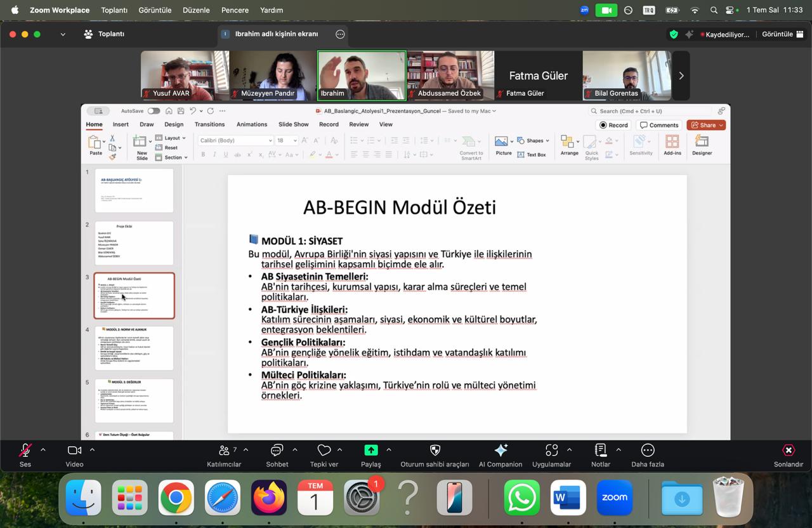Screen dimensions: 812x528
Task: Open the Notlar notes icon
Action: (600, 450)
